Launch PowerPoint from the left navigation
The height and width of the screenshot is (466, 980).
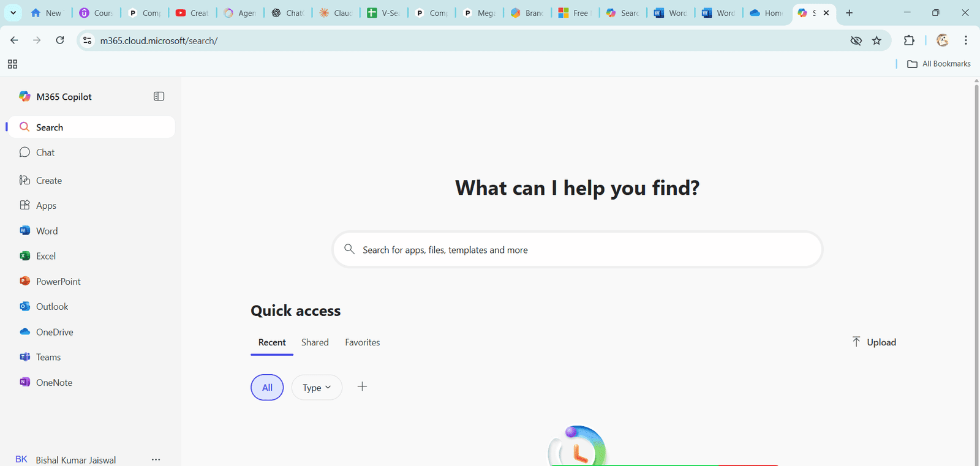(x=58, y=282)
